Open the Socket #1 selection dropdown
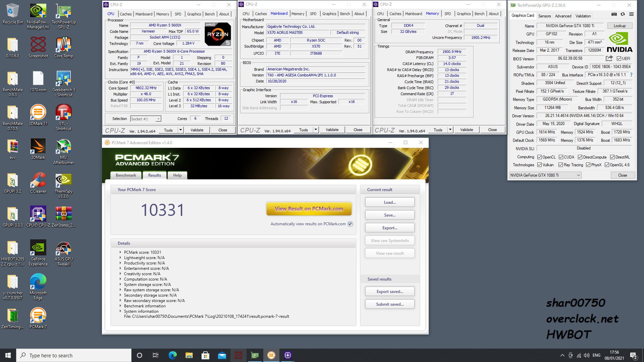This screenshot has height=362, width=644. [146, 119]
